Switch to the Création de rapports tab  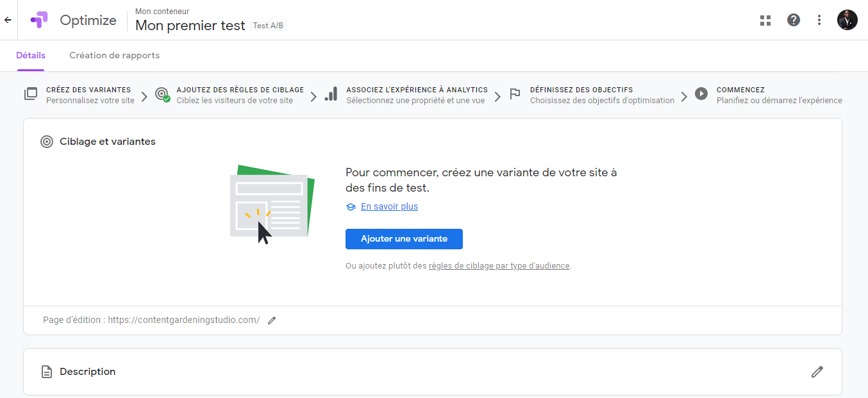[x=114, y=56]
